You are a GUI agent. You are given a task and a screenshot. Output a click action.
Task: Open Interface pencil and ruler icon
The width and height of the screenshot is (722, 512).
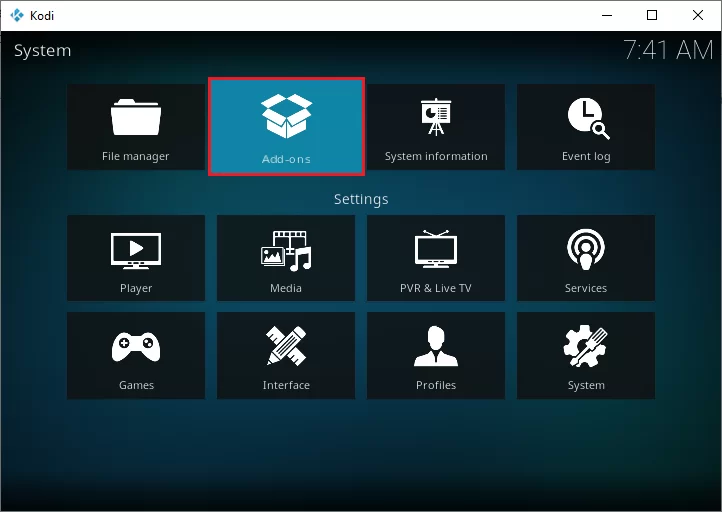[x=286, y=346]
